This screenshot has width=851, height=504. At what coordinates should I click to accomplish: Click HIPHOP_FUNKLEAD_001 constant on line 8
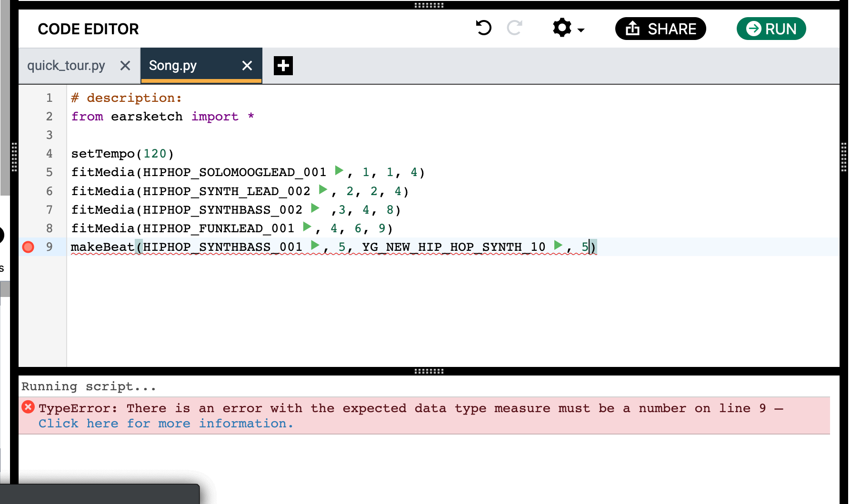(219, 228)
